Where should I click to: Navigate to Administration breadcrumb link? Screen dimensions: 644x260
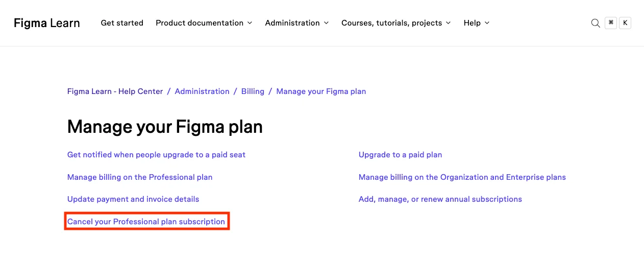click(202, 91)
